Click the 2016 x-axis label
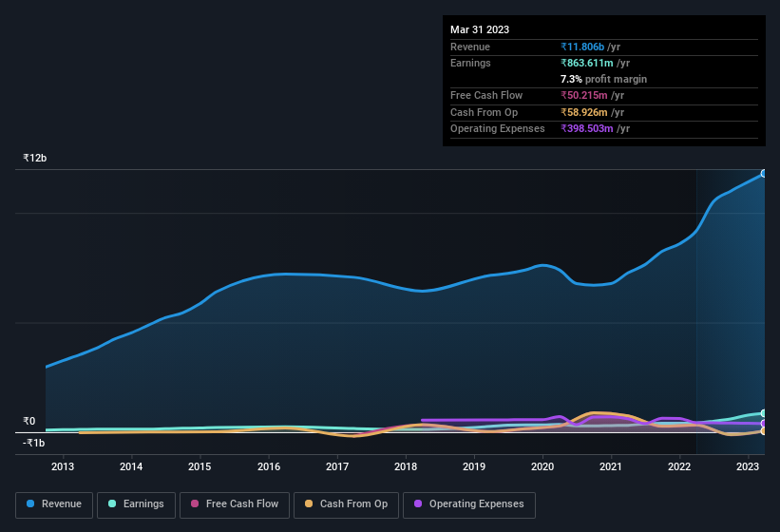 tap(269, 466)
